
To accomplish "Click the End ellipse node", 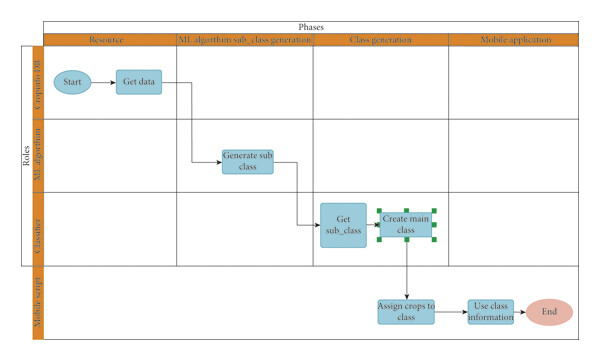I will (549, 312).
